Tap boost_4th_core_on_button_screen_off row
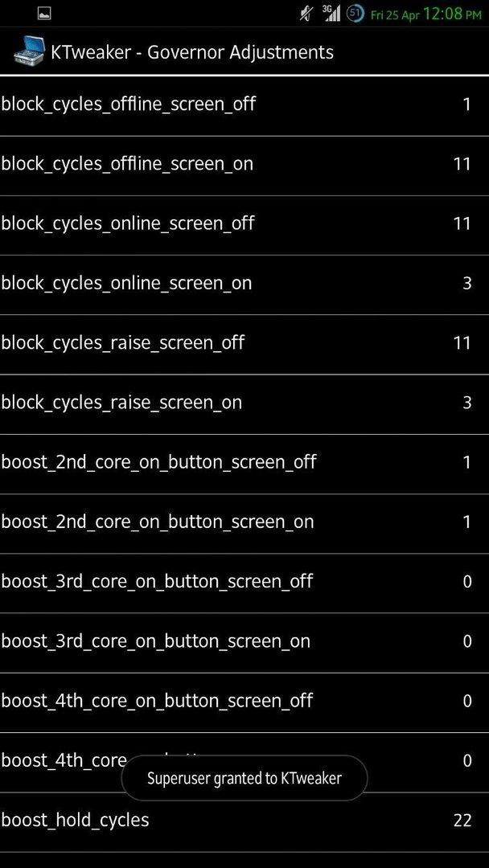The image size is (489, 868). click(244, 703)
